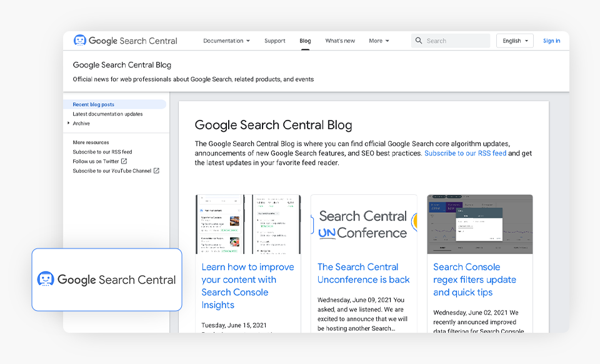Open the What's new tab

click(x=340, y=41)
